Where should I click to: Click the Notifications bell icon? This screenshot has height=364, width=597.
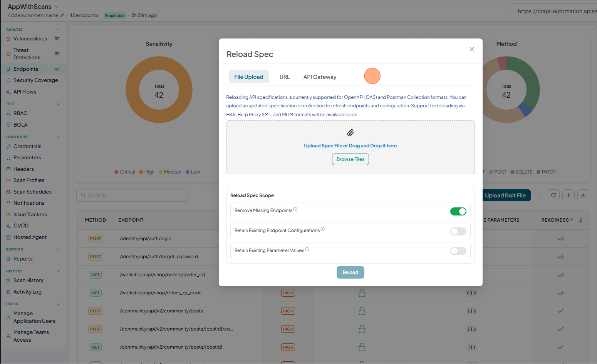tap(8, 203)
